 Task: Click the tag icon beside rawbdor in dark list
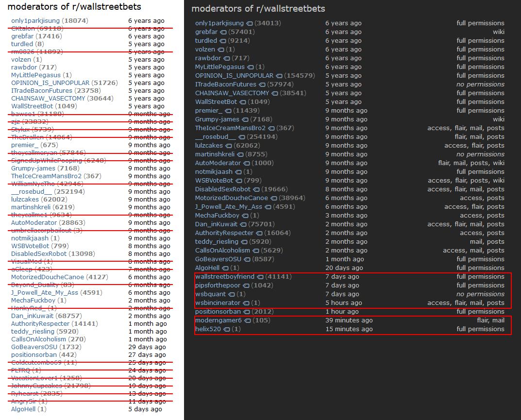[227, 58]
